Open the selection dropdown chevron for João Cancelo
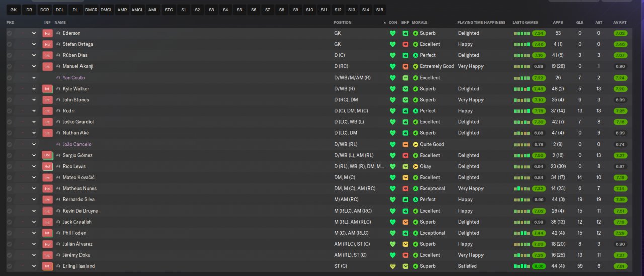644x276 pixels. click(34, 144)
